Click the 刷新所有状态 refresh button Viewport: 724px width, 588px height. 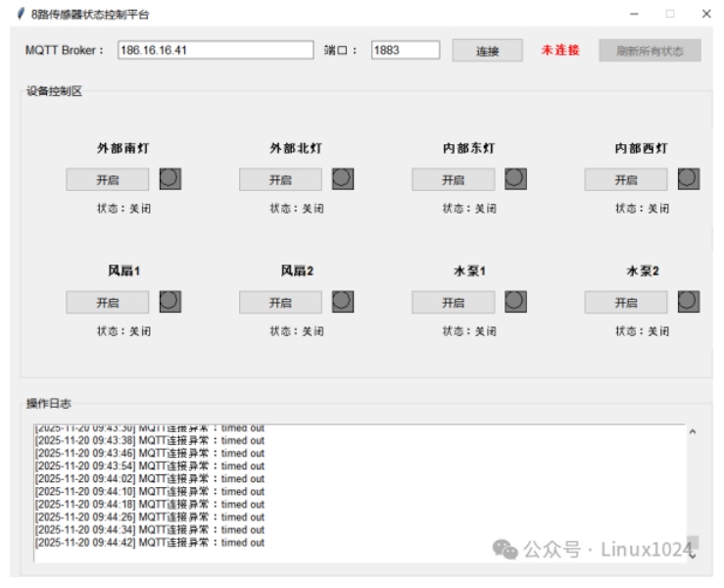click(650, 51)
